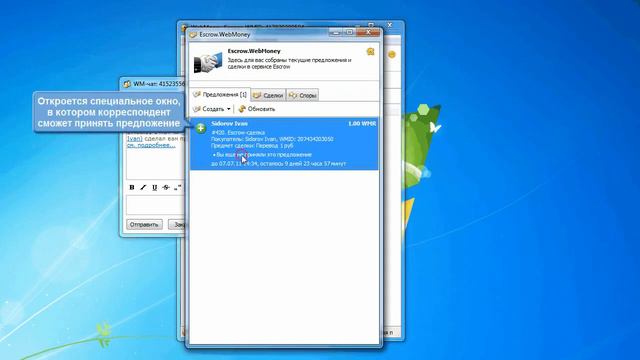640x360 pixels.
Task: Toggle Underline in the WM chat window
Action: click(x=154, y=187)
